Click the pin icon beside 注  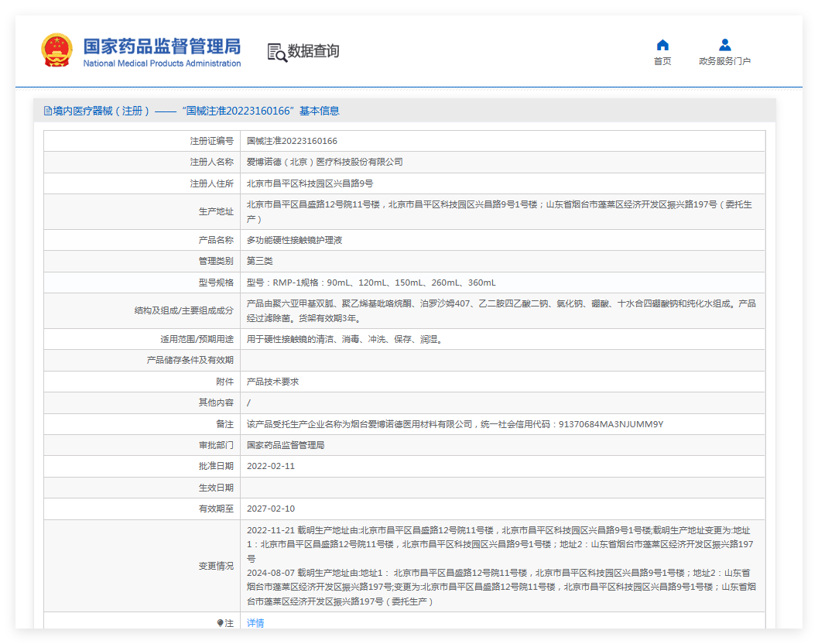[220, 622]
